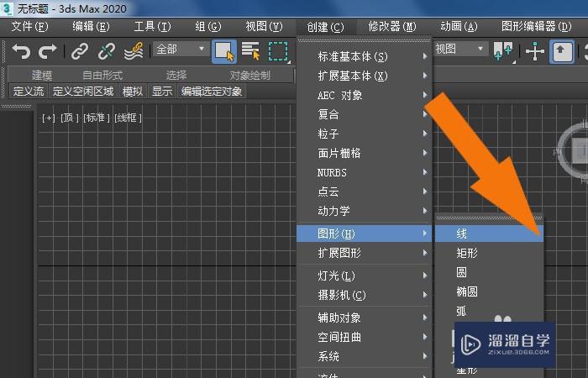This screenshot has width=588, height=378.
Task: Open the 编辑(E) menu
Action: click(91, 27)
